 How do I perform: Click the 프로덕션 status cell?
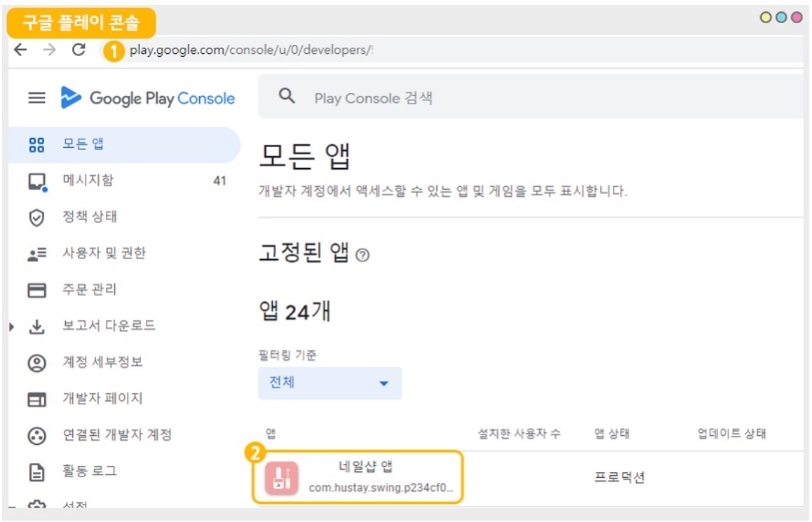click(x=619, y=477)
